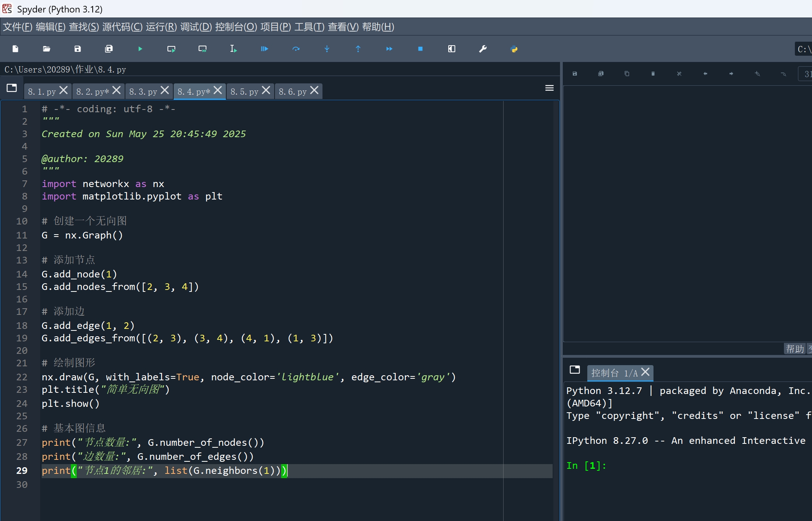812x521 pixels.
Task: Click the plots pane remove-all X icon
Action: click(x=679, y=74)
